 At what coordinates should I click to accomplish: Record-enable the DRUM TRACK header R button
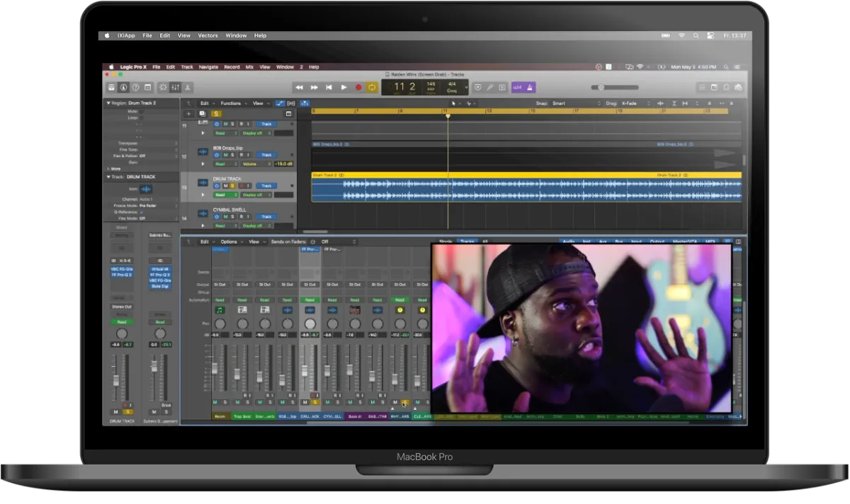point(242,185)
